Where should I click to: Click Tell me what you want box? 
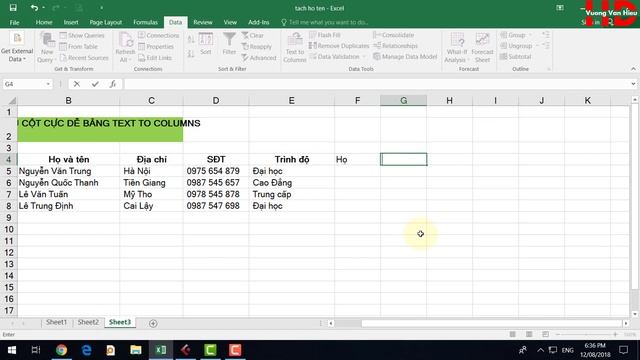click(324, 22)
